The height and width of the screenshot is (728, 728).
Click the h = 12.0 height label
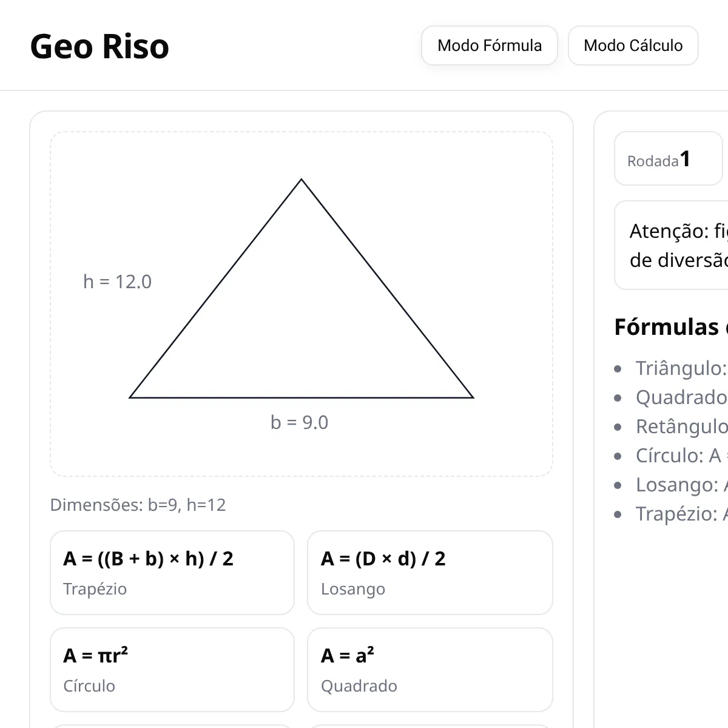click(117, 281)
